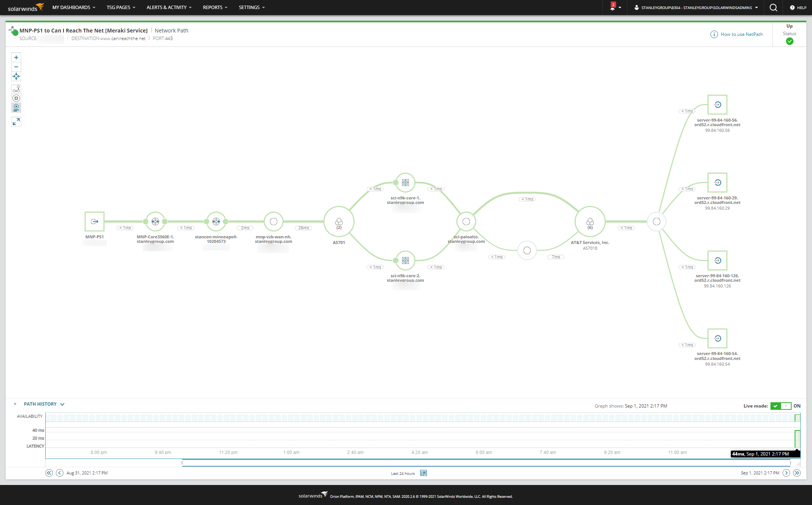Viewport: 812px width, 505px height.
Task: Fit the network path to the view
Action: coord(16,77)
